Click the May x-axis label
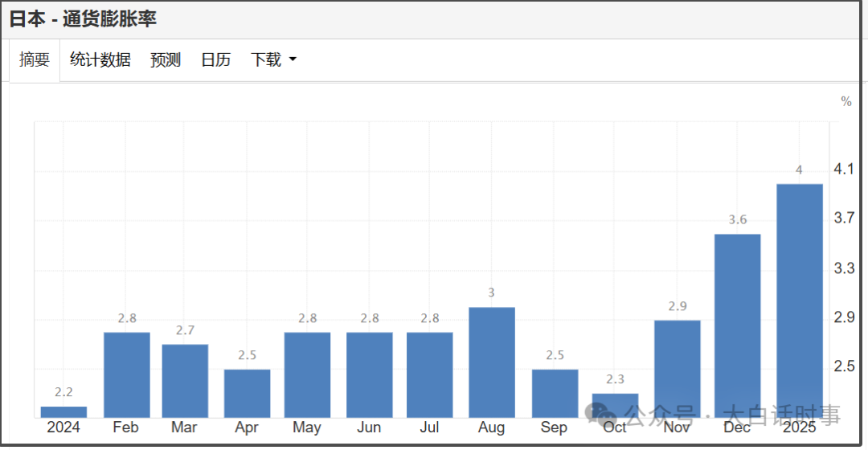Screen dimensions: 868x450 tap(307, 427)
